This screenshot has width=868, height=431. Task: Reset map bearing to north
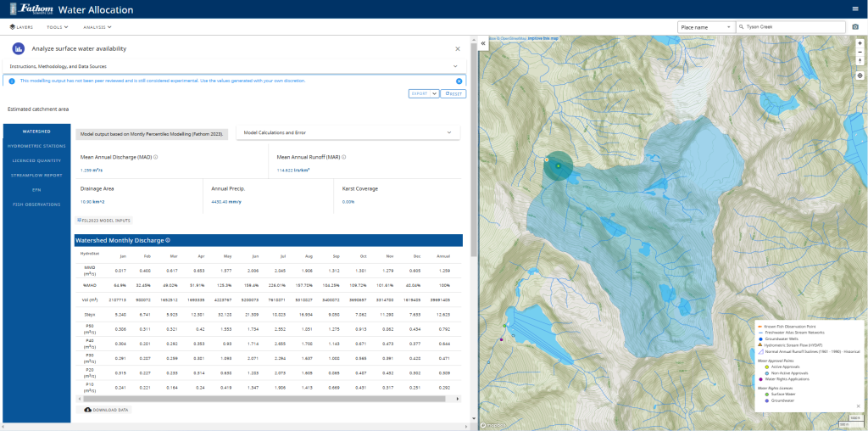[860, 61]
